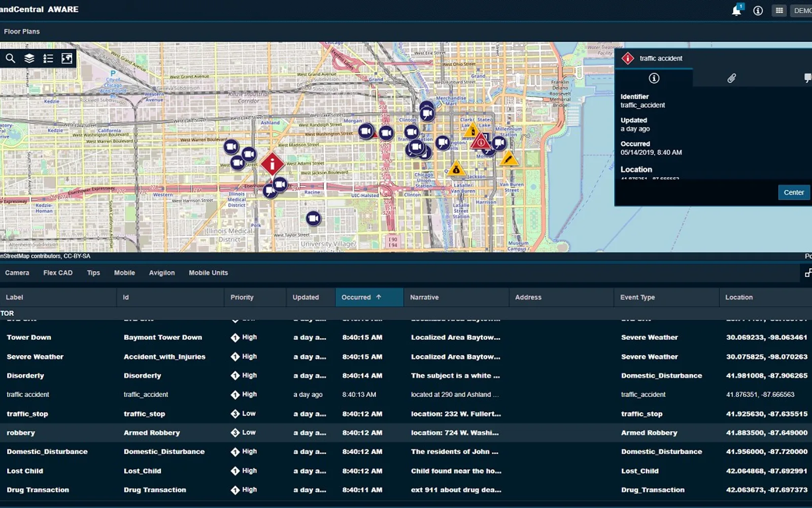Open the notifications bell
Screen dimensions: 812x508
point(736,11)
